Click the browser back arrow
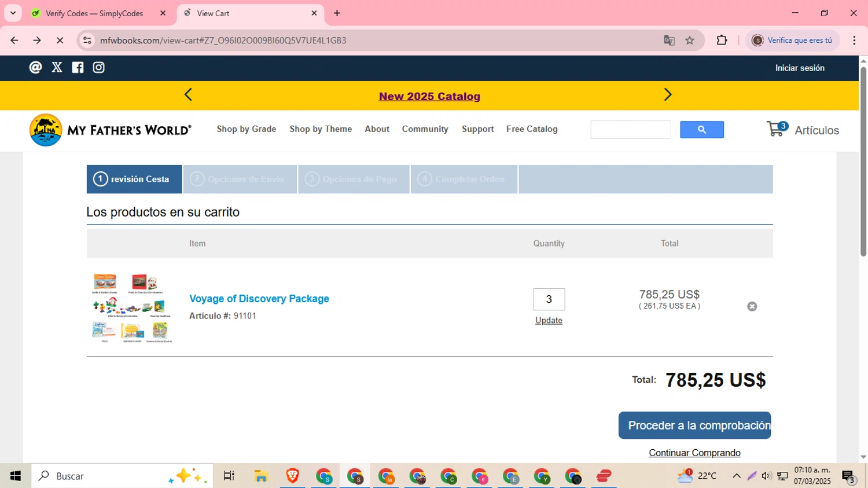The width and height of the screenshot is (868, 488). pyautogui.click(x=14, y=41)
